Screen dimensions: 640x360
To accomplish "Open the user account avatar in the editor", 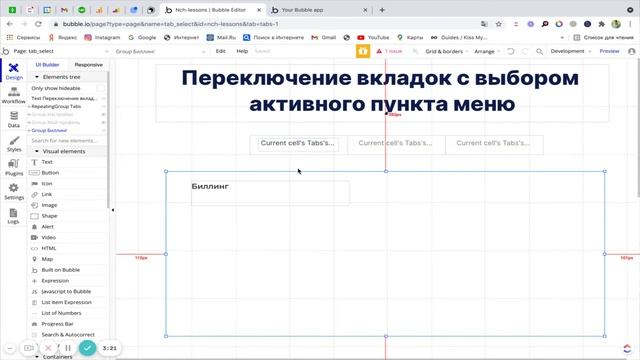I will (632, 51).
